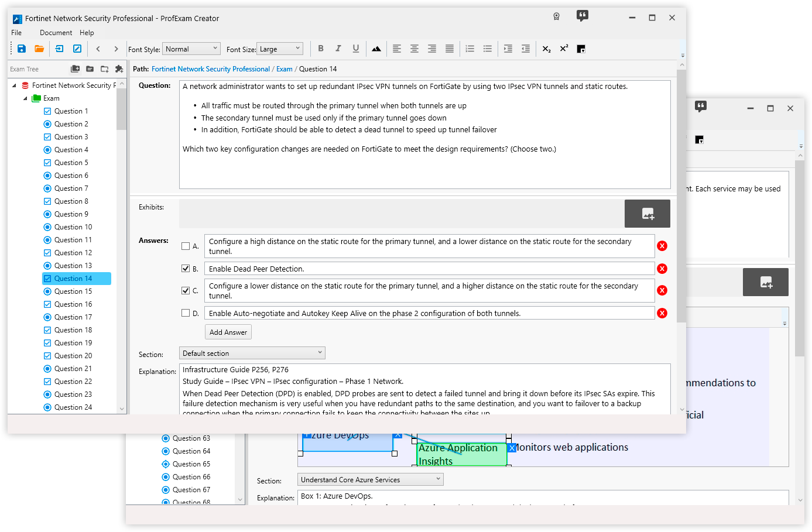Click the Fortinet Network Security Professional path link
The image size is (812, 532).
211,69
